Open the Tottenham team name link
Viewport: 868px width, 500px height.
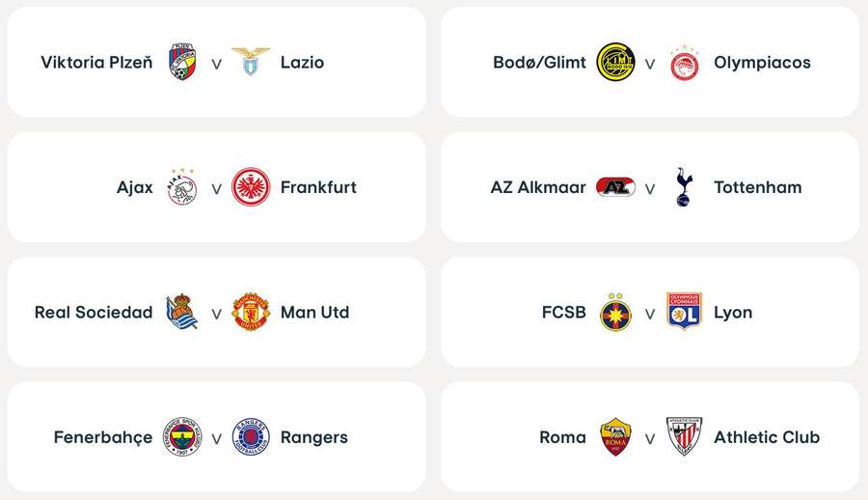[757, 187]
